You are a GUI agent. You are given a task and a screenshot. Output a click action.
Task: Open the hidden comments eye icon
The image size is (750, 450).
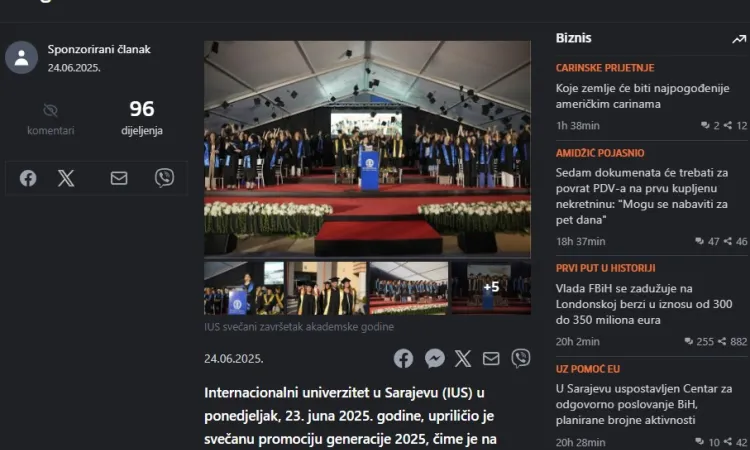coord(50,110)
